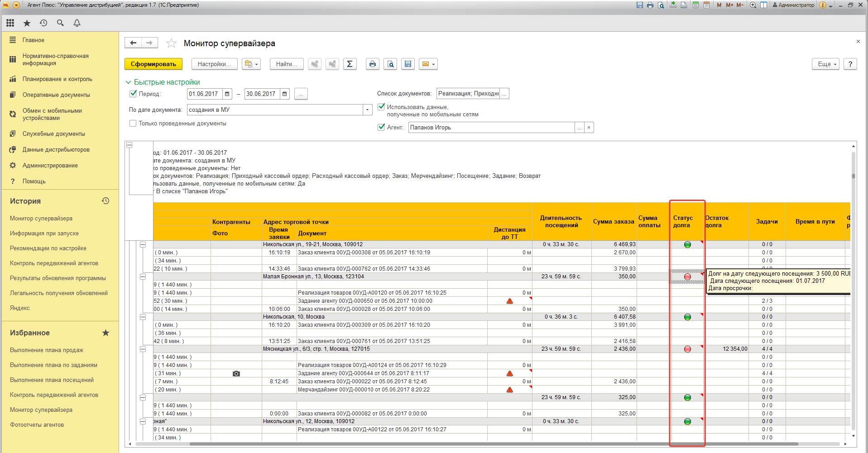
Task: Open Контроль передвижений агентов in История
Action: pos(54,263)
